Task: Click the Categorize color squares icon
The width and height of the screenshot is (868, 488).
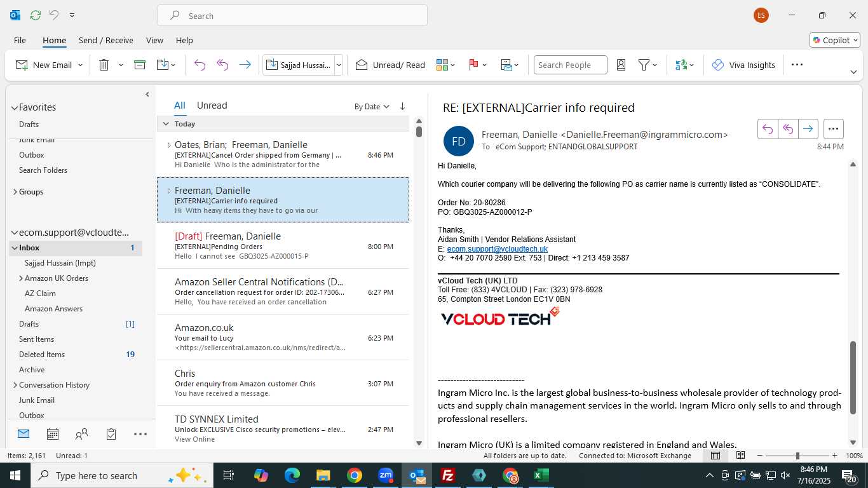Action: (x=442, y=65)
